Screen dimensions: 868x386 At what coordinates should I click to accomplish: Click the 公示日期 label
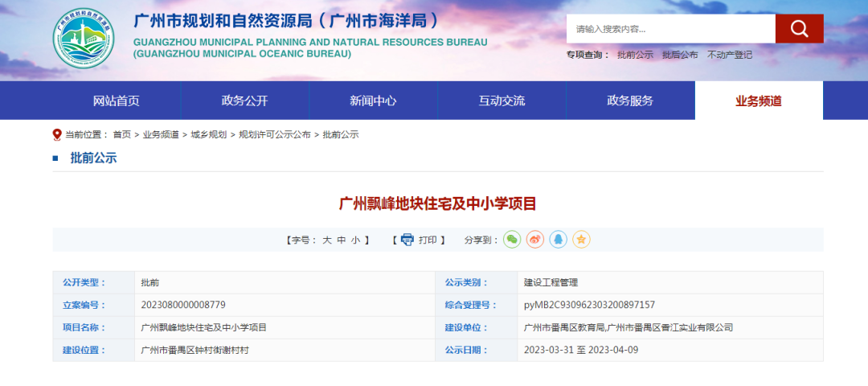point(466,350)
